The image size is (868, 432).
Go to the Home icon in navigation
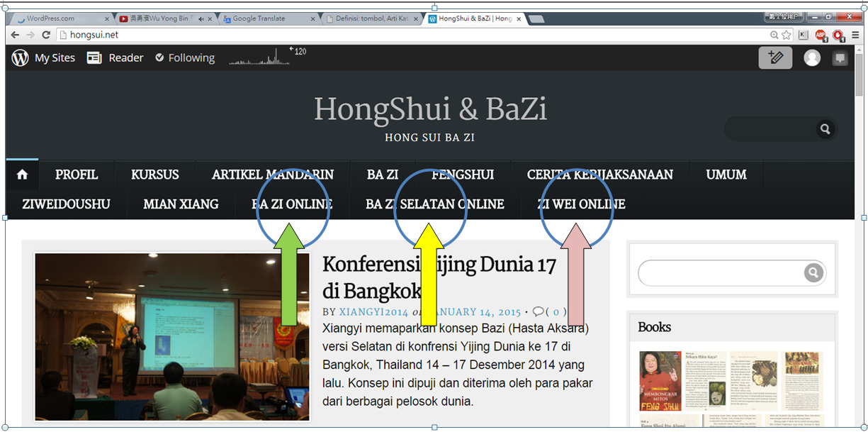(22, 175)
